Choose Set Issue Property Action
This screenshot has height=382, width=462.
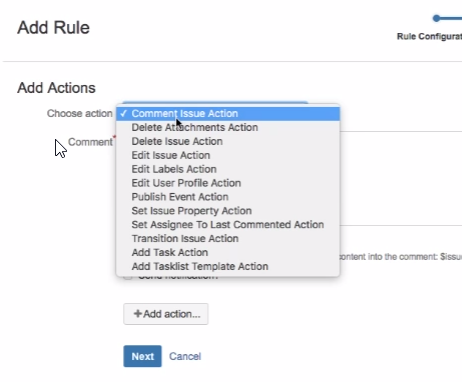pos(228,211)
